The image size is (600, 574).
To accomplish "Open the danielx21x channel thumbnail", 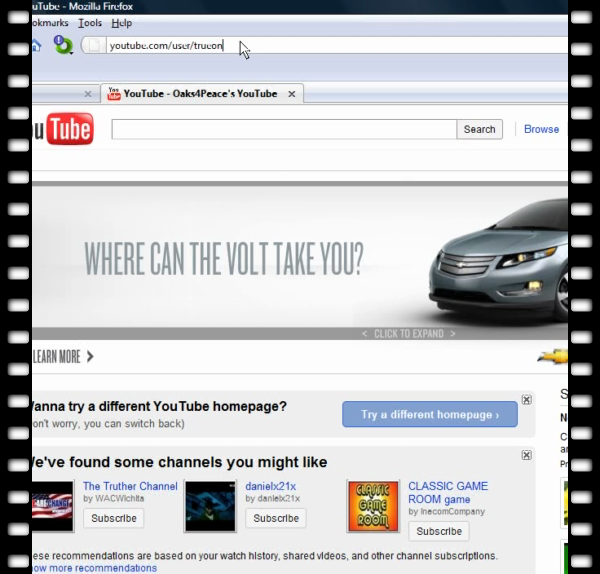I will pyautogui.click(x=210, y=506).
